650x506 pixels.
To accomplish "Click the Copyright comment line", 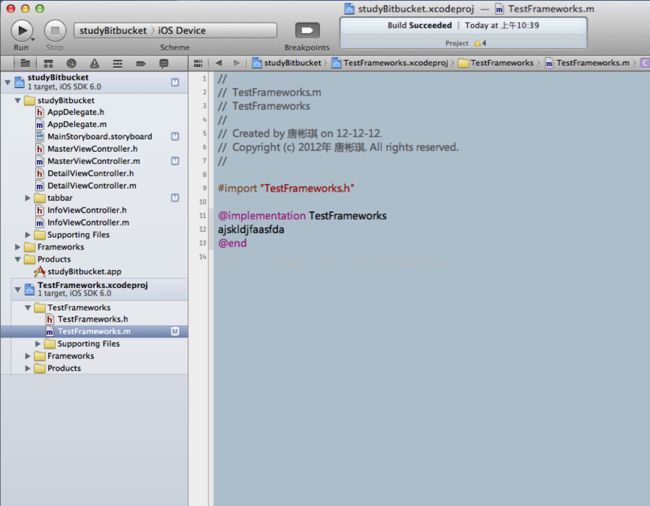I will pos(338,147).
